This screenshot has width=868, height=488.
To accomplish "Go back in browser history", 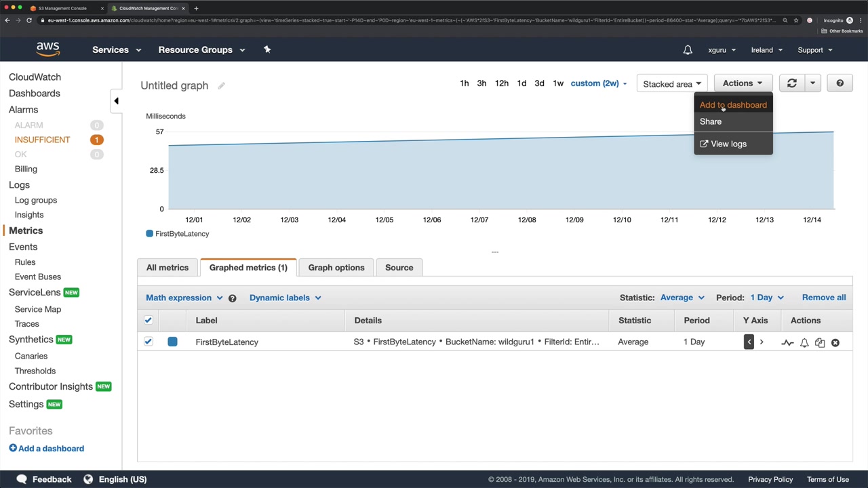I will (7, 20).
